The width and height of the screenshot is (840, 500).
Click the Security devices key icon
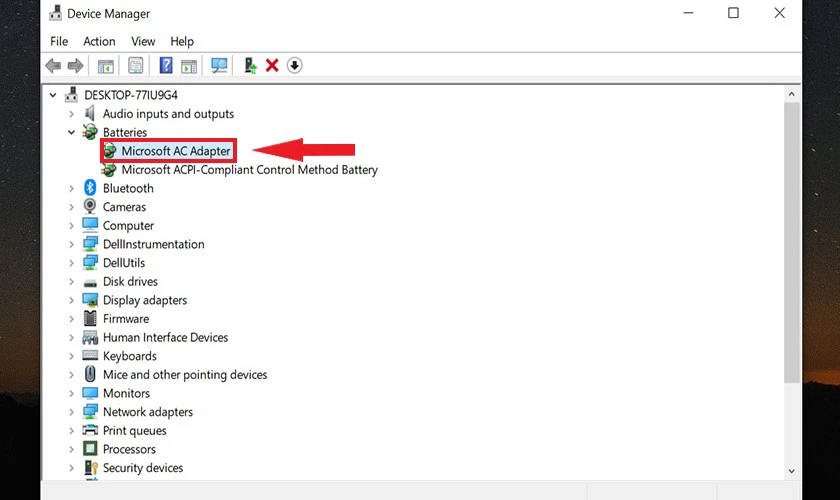(91, 467)
